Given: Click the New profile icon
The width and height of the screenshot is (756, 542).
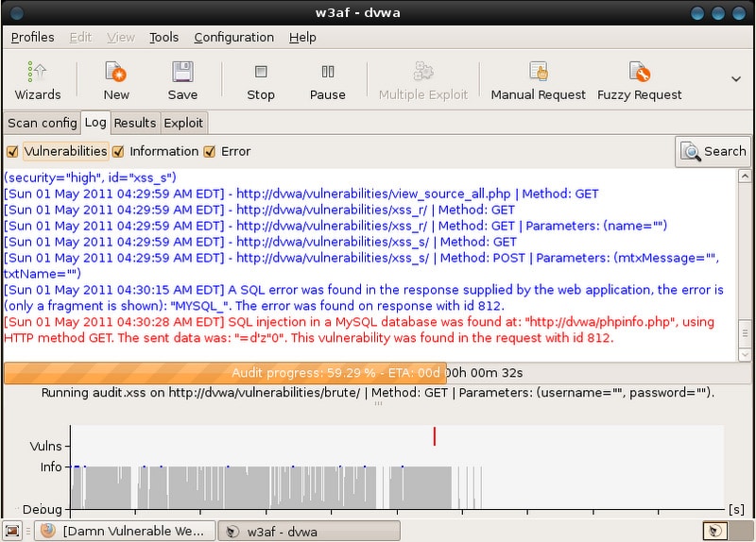Looking at the screenshot, I should point(116,73).
